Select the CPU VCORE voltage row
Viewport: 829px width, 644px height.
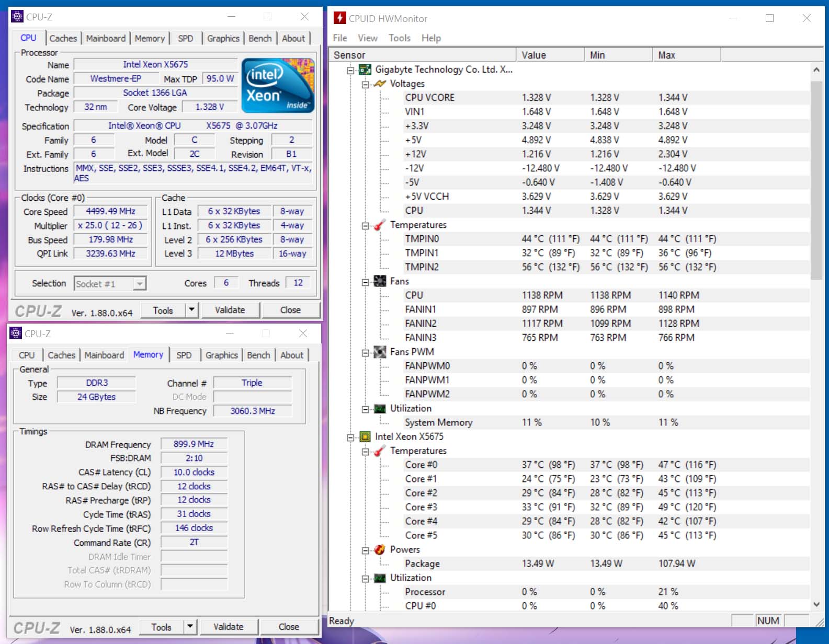[606, 98]
